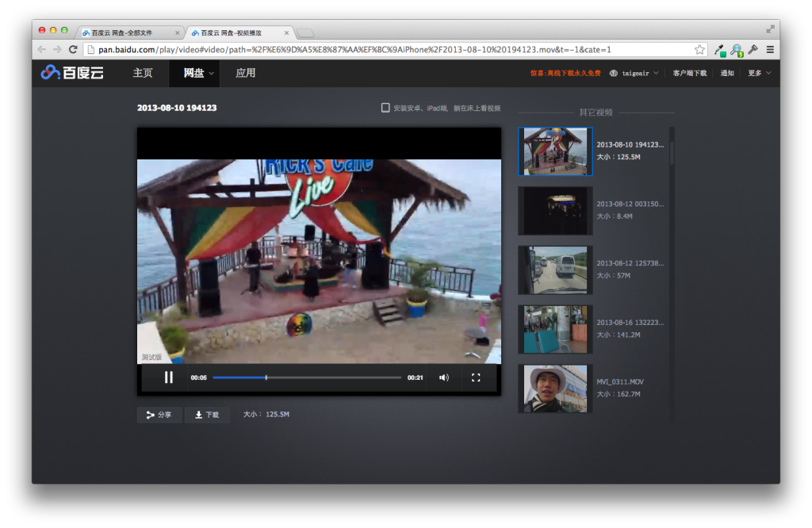Viewport: 812px width, 528px height.
Task: Click the 2013-08-12 003150 video title text
Action: [x=630, y=204]
